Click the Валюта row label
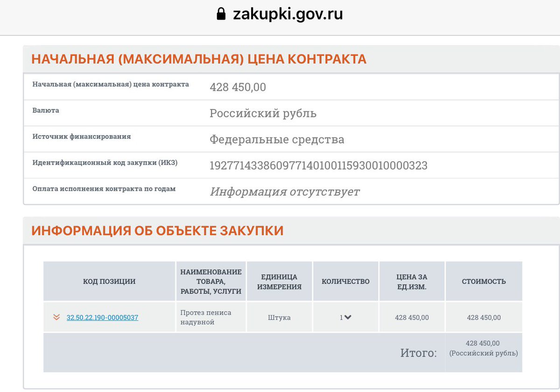The width and height of the screenshot is (560, 392). pos(46,111)
